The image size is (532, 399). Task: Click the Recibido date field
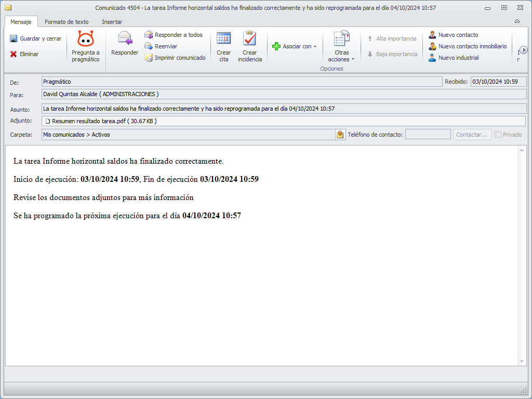pyautogui.click(x=498, y=82)
